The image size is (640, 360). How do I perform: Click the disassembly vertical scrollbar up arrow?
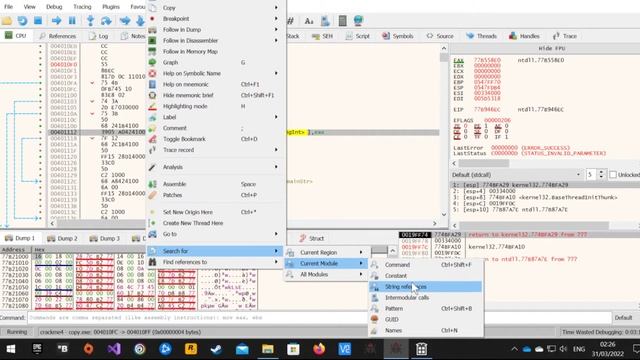click(444, 48)
